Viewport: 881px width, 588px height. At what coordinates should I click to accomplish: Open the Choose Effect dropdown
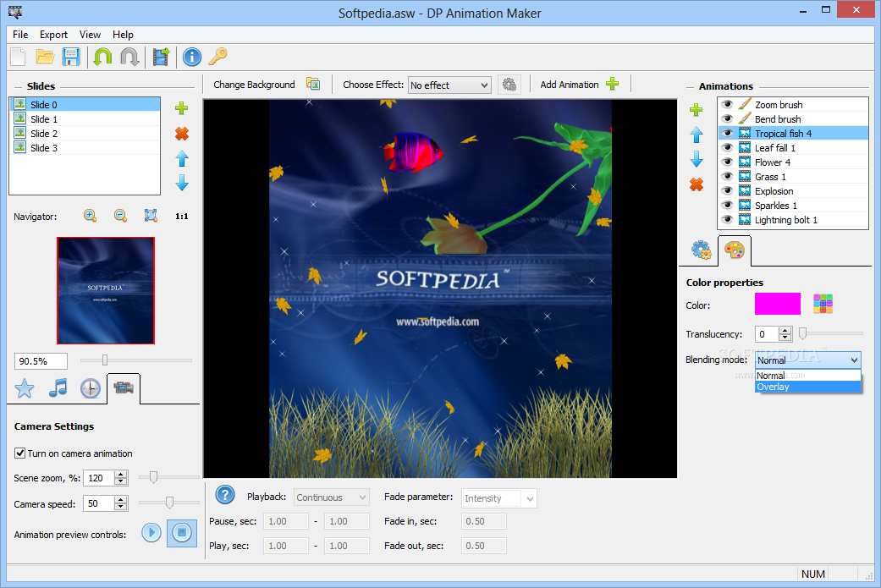pyautogui.click(x=449, y=85)
